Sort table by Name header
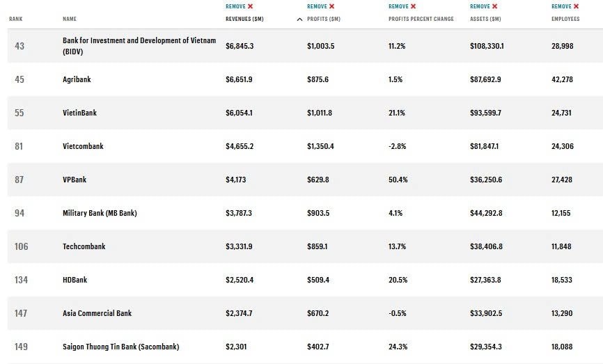 coord(70,19)
